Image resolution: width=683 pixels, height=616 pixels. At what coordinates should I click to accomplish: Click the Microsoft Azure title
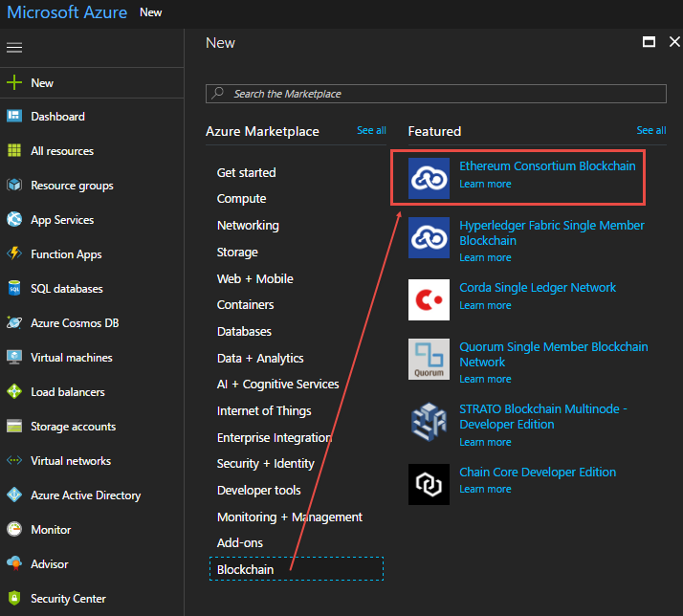67,12
